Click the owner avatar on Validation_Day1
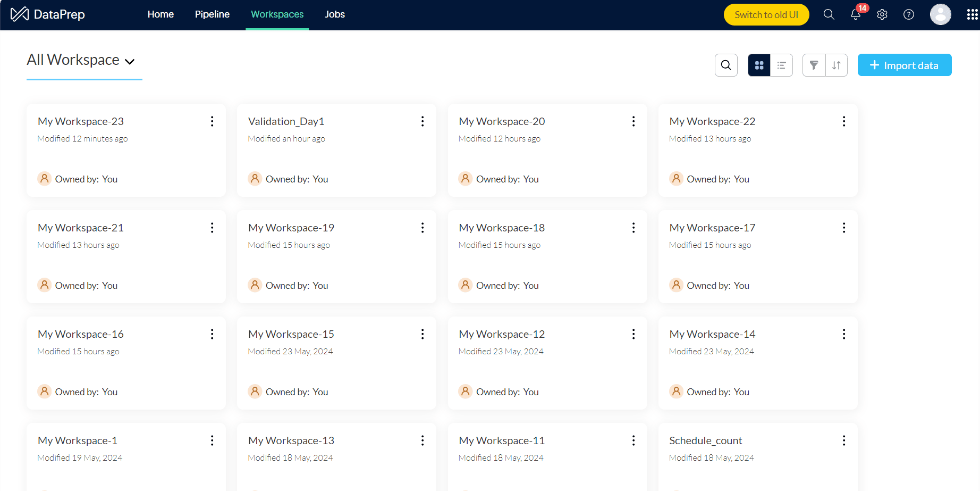This screenshot has width=980, height=491. click(x=255, y=179)
